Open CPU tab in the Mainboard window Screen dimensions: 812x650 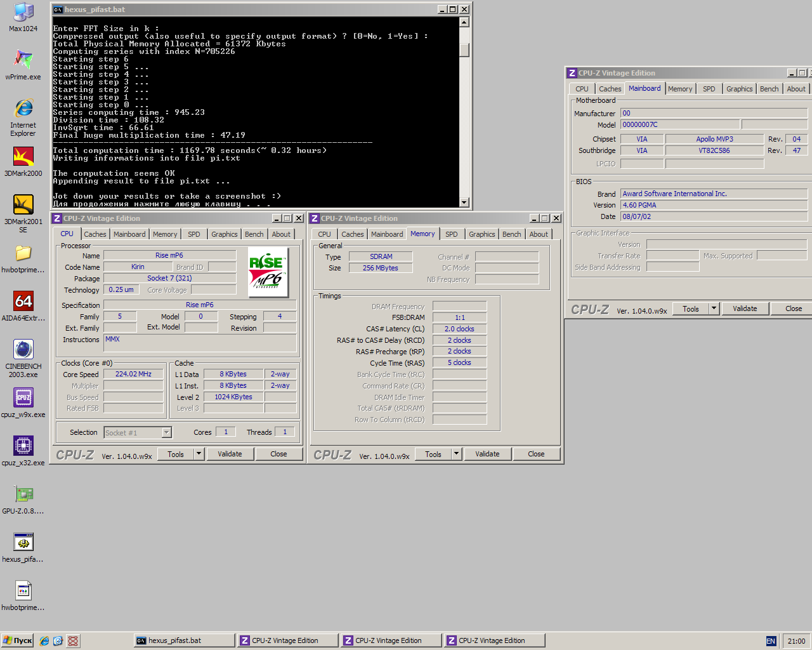click(582, 89)
